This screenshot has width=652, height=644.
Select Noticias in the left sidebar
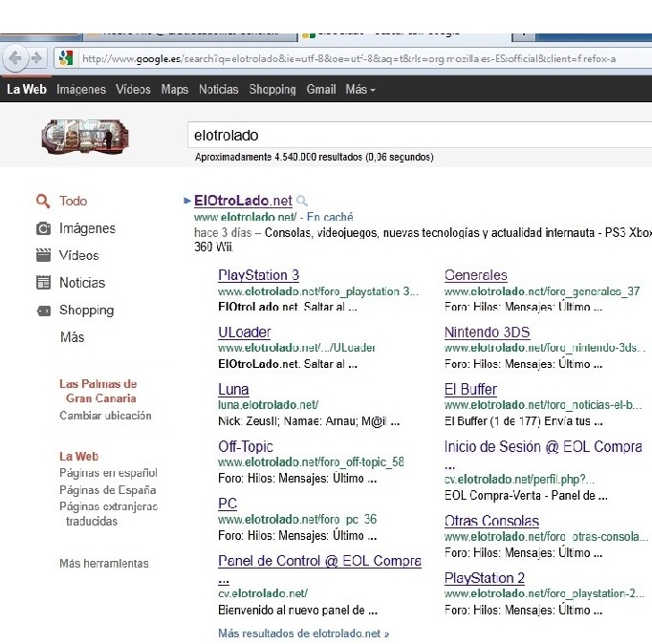coord(82,283)
